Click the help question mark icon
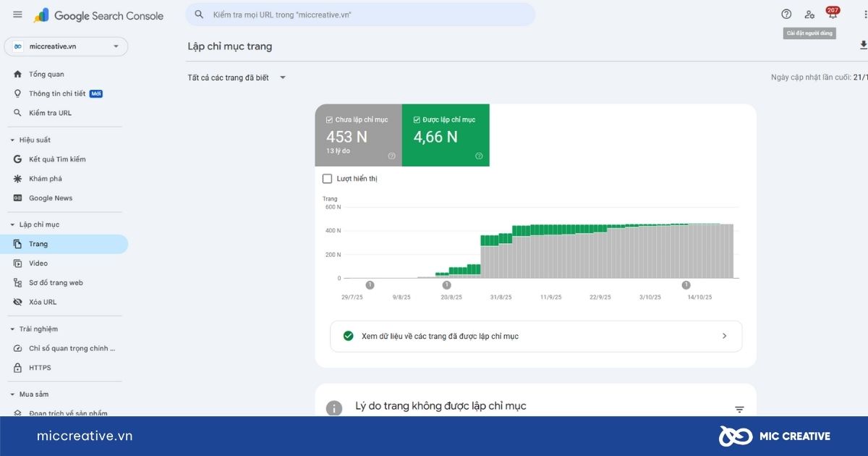The height and width of the screenshot is (456, 868). pos(786,14)
